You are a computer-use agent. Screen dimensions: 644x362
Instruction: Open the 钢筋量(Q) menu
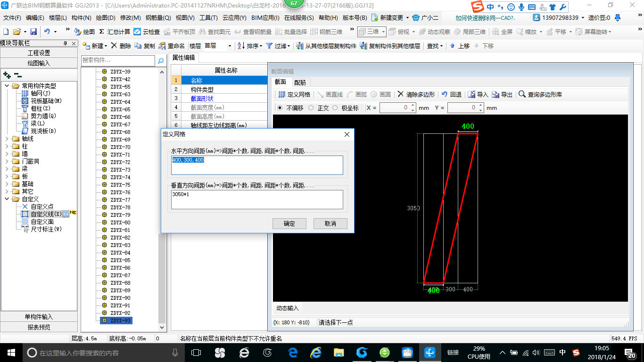click(x=158, y=18)
